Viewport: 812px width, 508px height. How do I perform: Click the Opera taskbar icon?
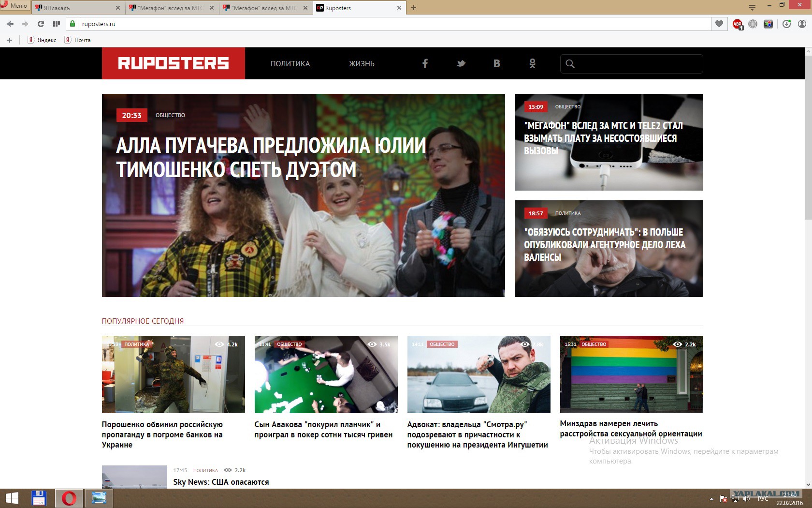[x=69, y=498]
